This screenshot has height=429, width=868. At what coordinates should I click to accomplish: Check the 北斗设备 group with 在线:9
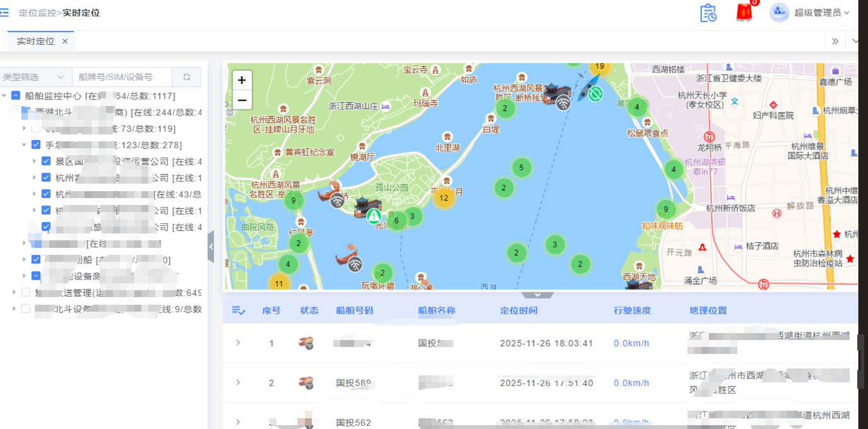26,309
